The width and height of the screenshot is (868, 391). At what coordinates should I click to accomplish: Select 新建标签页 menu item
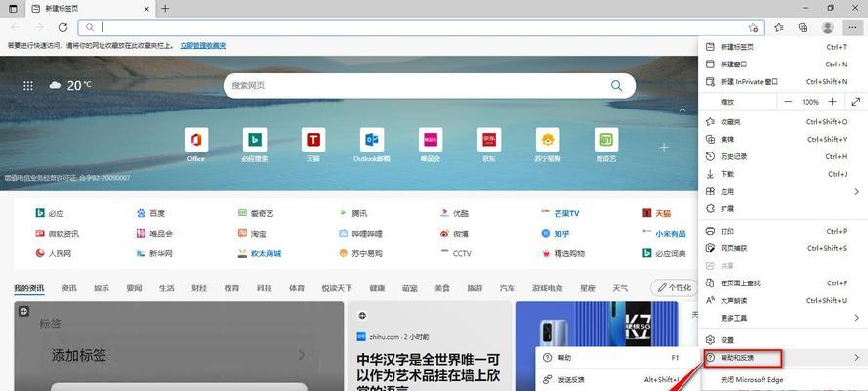783,47
